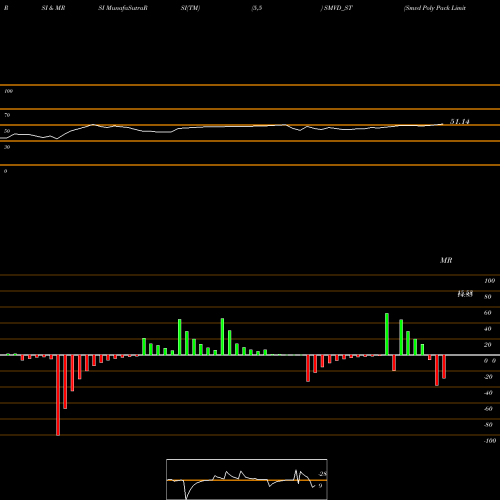Click the 60 label on MR scale
This screenshot has width=500, height=500.
488,313
